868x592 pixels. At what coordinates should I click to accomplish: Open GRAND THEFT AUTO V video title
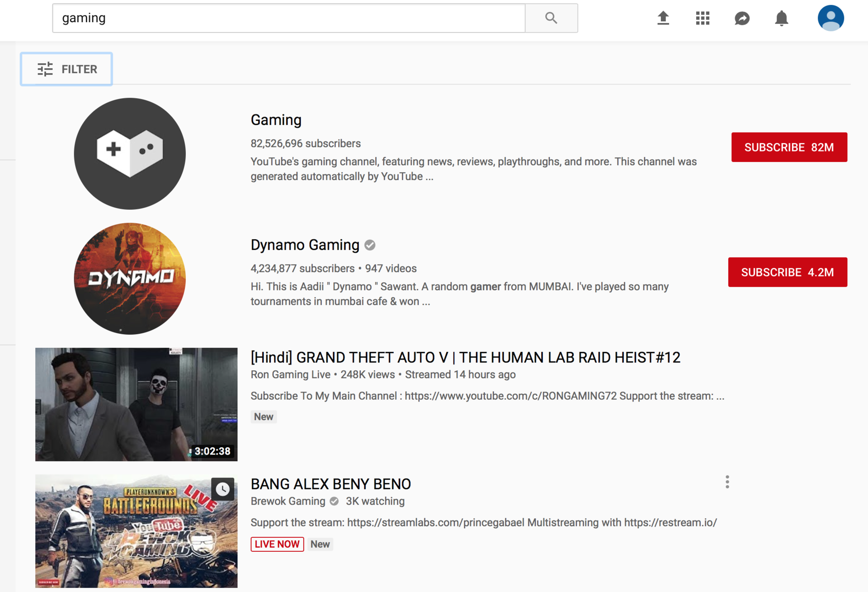[x=465, y=357]
